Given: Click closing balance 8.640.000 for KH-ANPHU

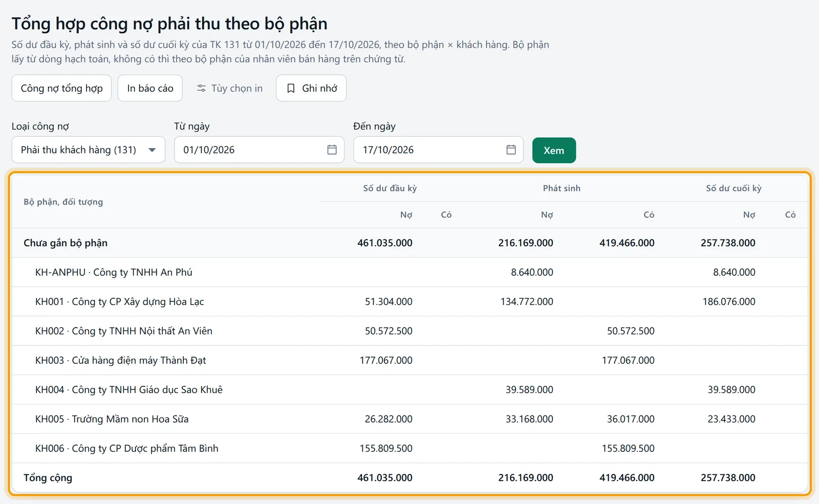Looking at the screenshot, I should 734,272.
